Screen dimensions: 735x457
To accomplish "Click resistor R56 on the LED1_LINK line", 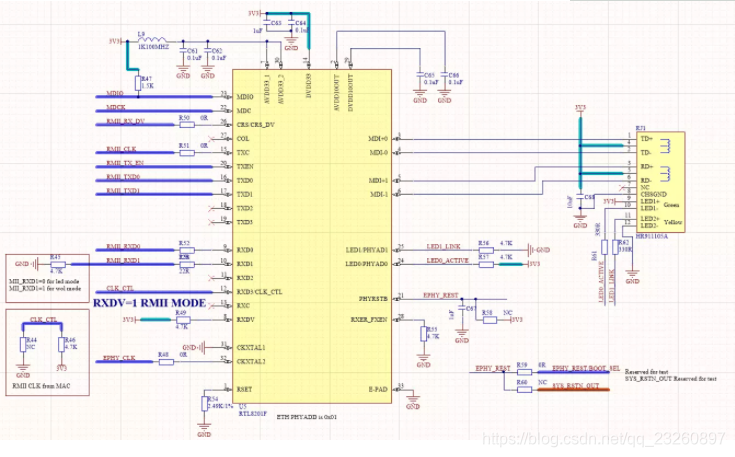I will coord(486,250).
